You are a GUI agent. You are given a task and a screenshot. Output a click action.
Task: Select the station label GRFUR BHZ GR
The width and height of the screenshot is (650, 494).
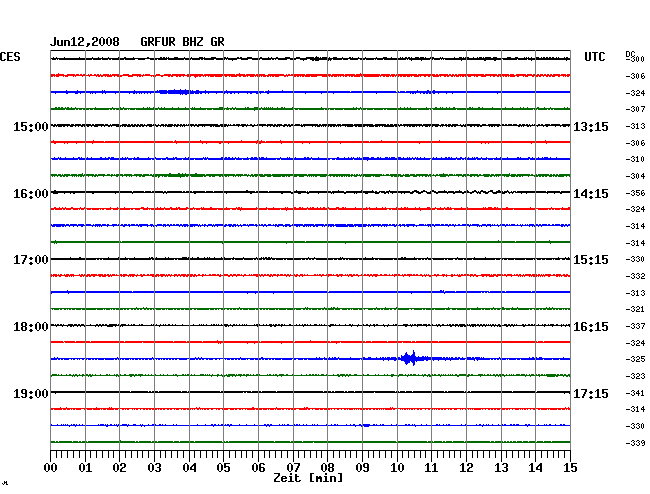pos(182,42)
